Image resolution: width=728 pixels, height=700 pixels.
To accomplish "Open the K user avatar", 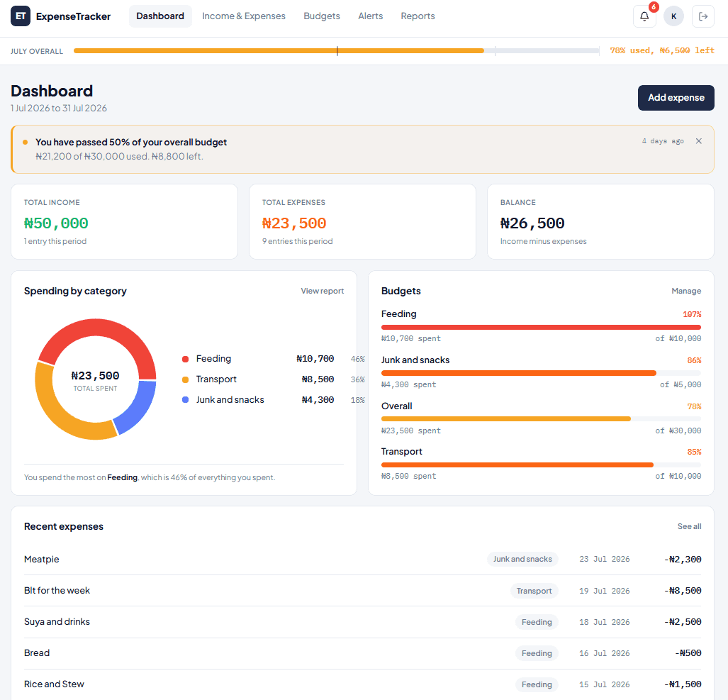I will coord(673,16).
